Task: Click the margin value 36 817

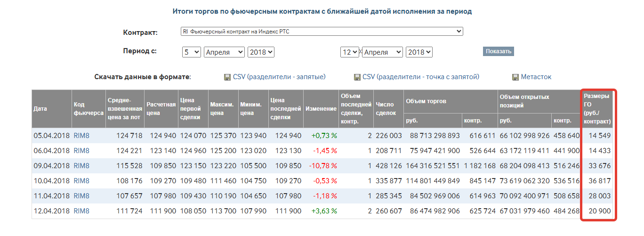Action: coord(600,181)
